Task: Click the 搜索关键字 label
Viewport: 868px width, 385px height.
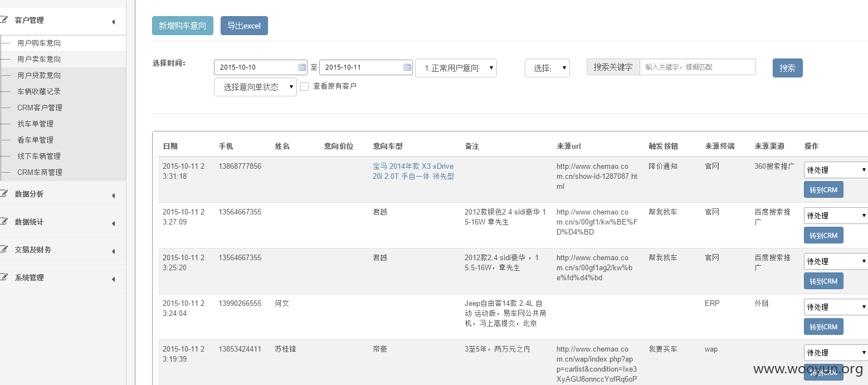Action: pos(613,67)
